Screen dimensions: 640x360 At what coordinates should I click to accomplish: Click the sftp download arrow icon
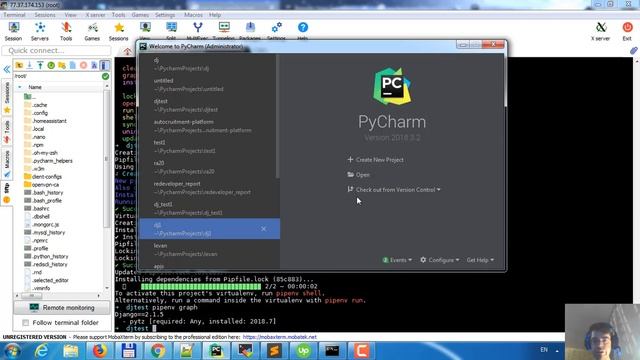(29, 65)
